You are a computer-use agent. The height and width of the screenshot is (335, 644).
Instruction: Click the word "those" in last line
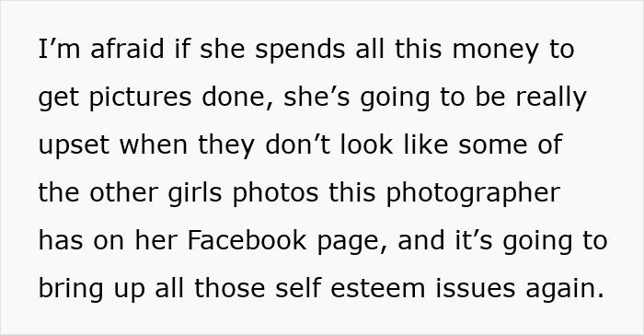[x=230, y=288]
